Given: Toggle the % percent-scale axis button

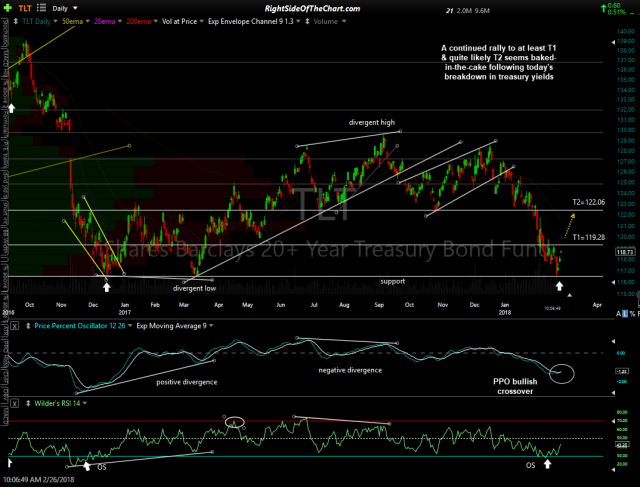Looking at the screenshot, I should (632, 314).
